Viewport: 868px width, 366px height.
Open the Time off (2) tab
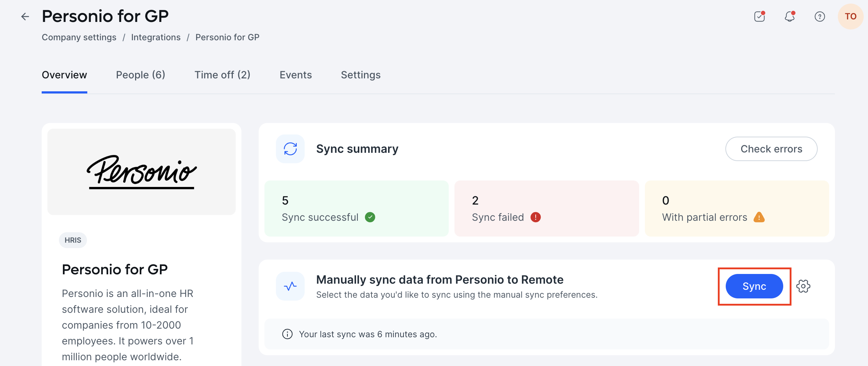click(222, 75)
